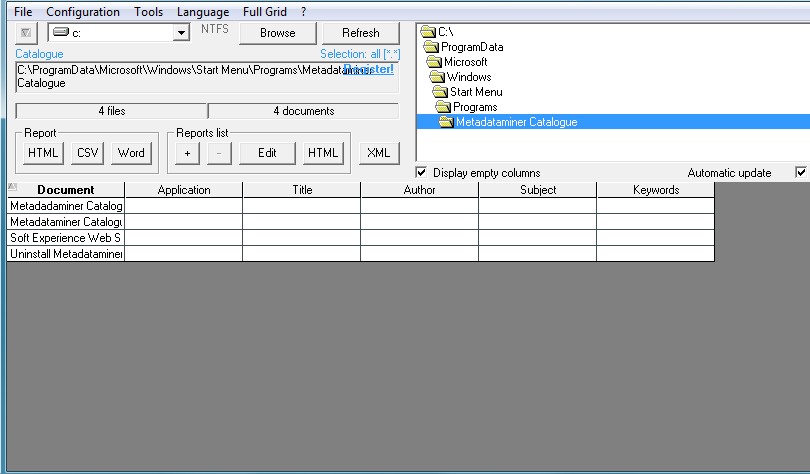This screenshot has height=474, width=810.
Task: Click the Microsoft folder icon in tree
Action: (x=434, y=62)
